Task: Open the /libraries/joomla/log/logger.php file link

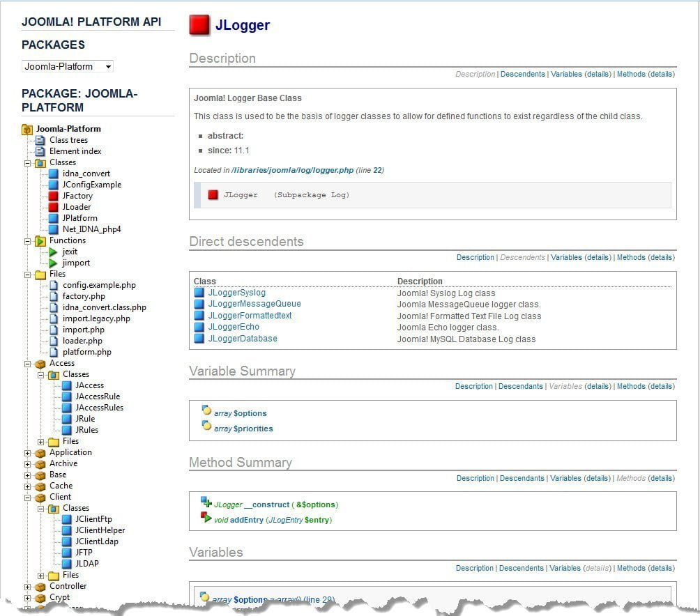Action: pyautogui.click(x=292, y=171)
